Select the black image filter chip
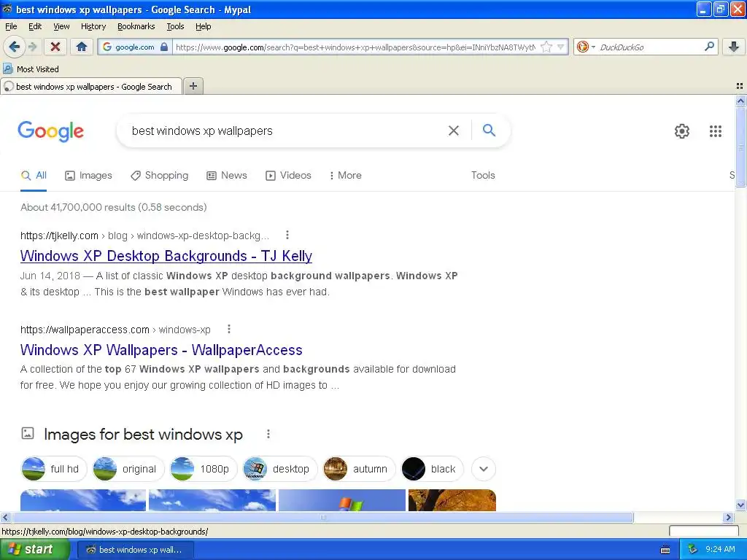 [432, 469]
